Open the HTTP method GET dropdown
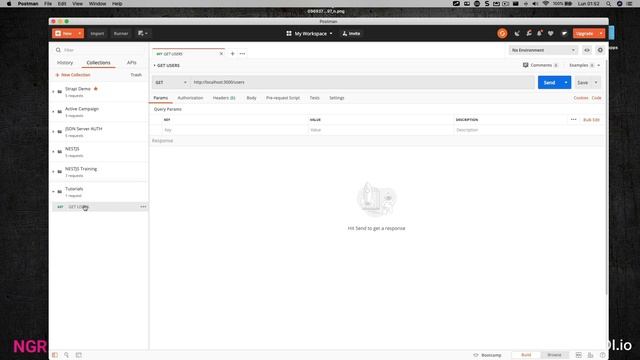This screenshot has height=360, width=640. click(171, 82)
